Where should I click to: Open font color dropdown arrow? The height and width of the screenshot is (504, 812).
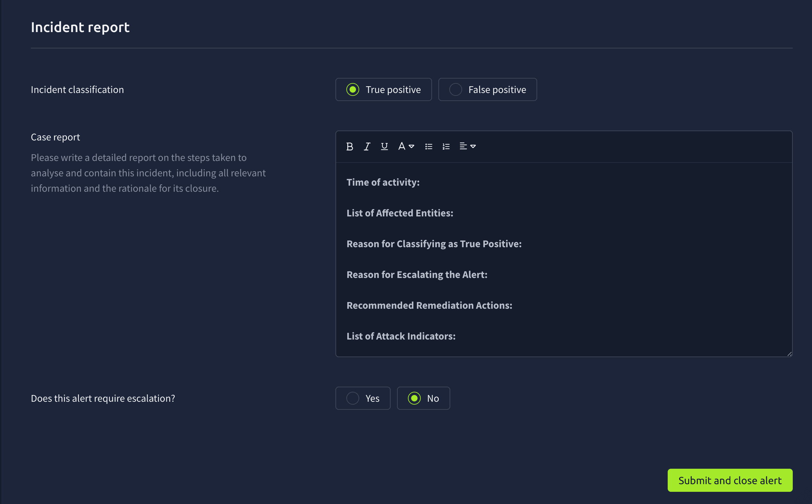coord(412,146)
